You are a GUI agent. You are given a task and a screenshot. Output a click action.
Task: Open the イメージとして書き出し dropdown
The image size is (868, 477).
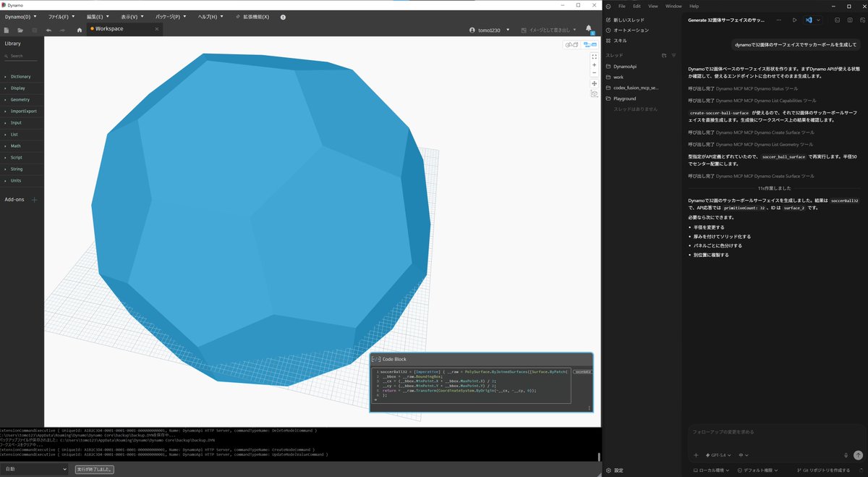[x=549, y=30]
